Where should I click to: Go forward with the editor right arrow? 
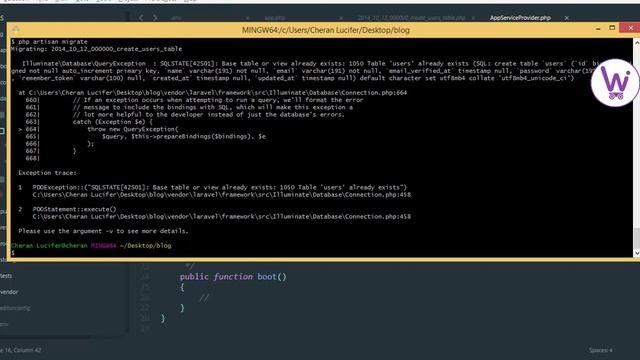(x=155, y=18)
